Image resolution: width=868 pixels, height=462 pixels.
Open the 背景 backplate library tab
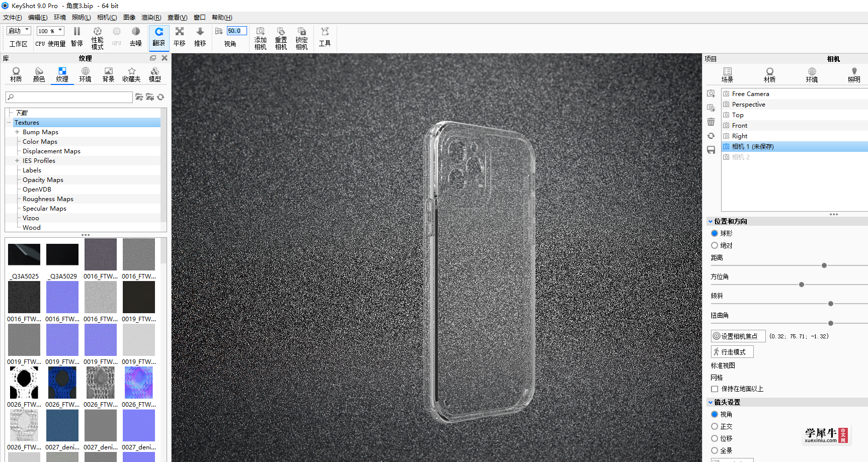[x=108, y=74]
